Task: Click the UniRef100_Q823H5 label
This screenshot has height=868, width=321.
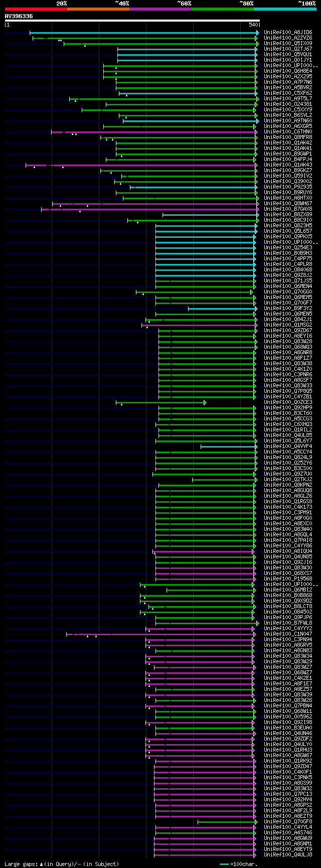Action: click(288, 226)
